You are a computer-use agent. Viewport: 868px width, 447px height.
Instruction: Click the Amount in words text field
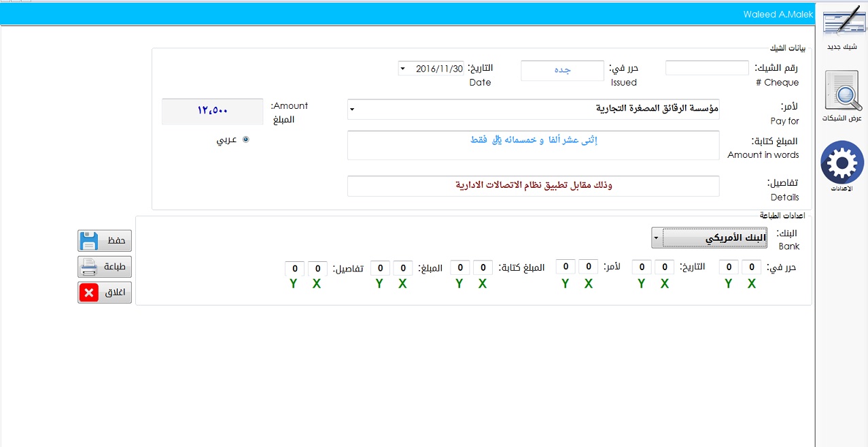click(533, 145)
